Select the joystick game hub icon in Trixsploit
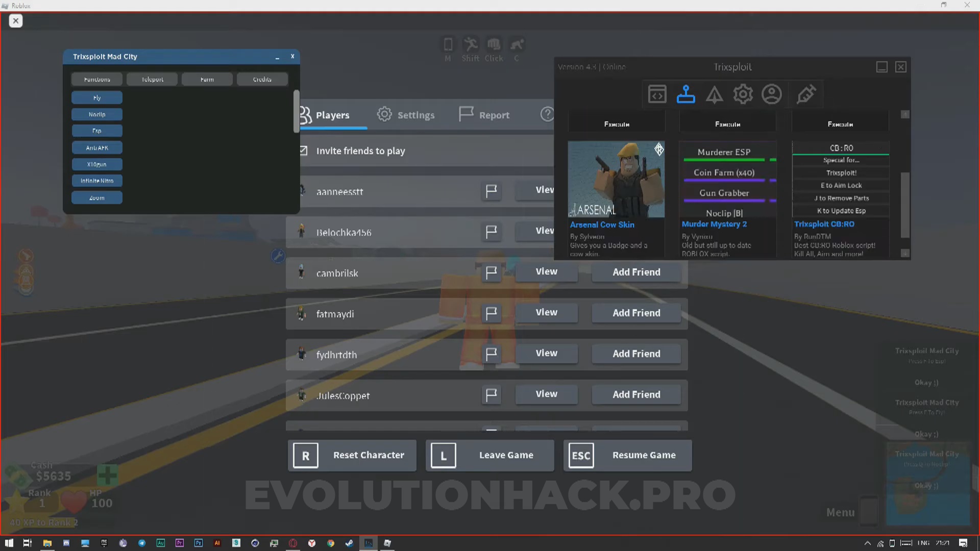This screenshot has width=980, height=551. 685,94
